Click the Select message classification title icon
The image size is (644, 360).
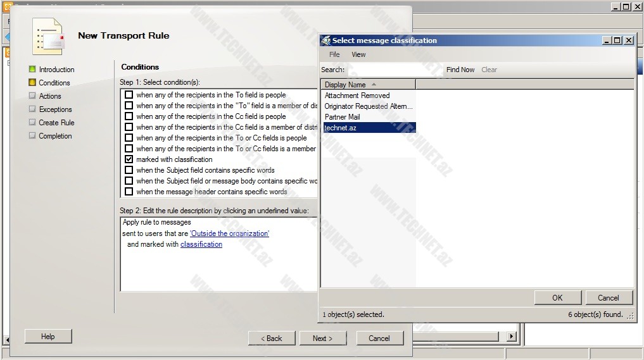tap(326, 40)
